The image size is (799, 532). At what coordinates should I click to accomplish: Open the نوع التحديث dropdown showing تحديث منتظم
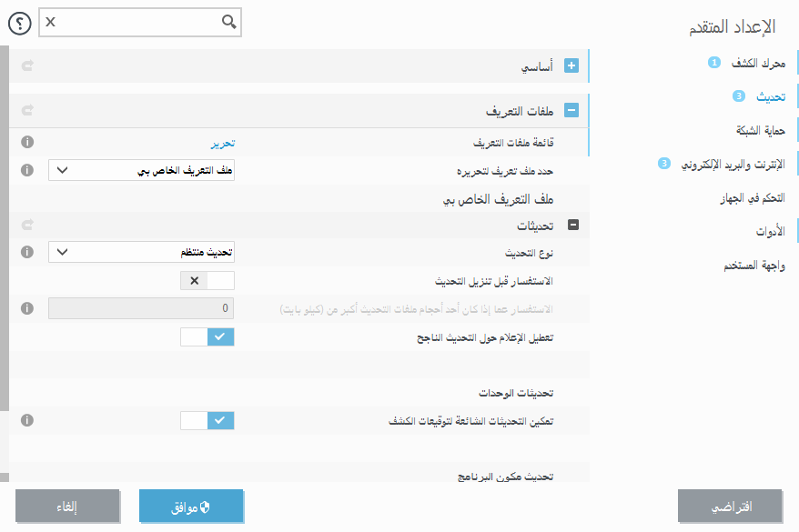(x=141, y=252)
